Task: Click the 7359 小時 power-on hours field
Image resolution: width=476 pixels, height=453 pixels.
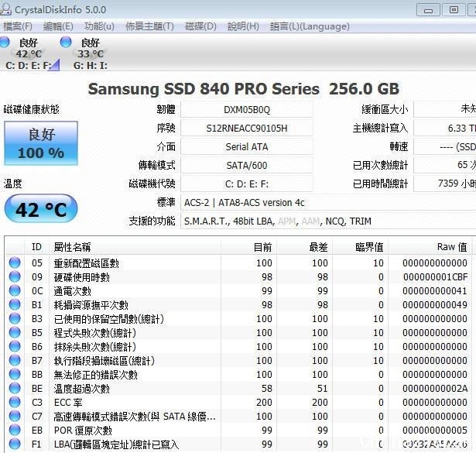Action: pyautogui.click(x=445, y=184)
